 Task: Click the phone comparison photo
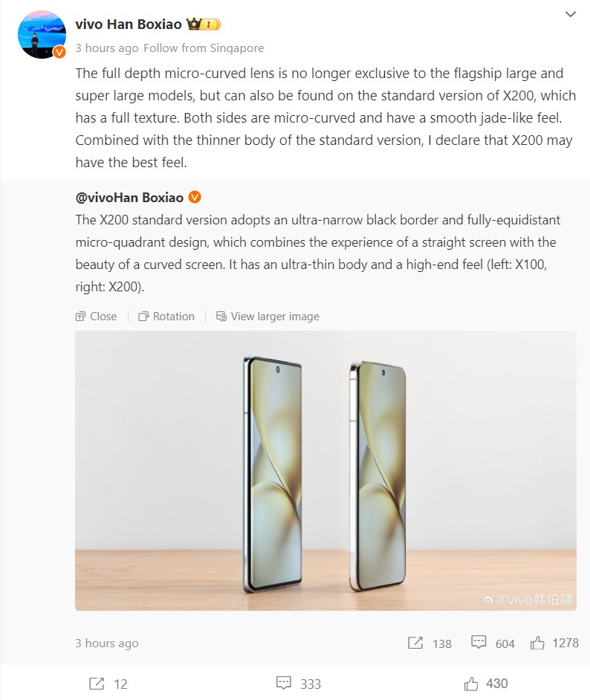coord(325,470)
